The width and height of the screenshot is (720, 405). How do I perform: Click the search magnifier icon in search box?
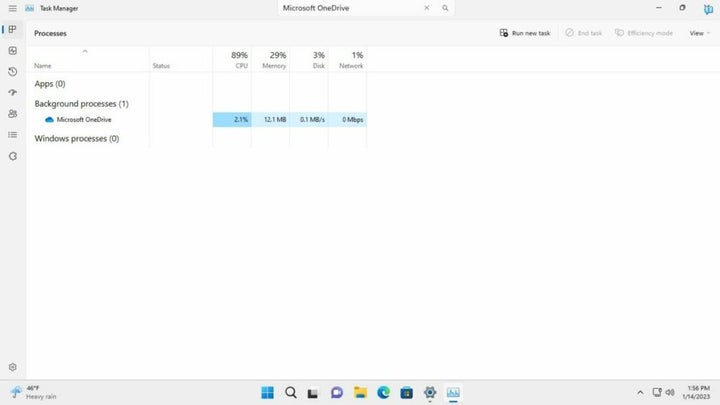[x=445, y=8]
